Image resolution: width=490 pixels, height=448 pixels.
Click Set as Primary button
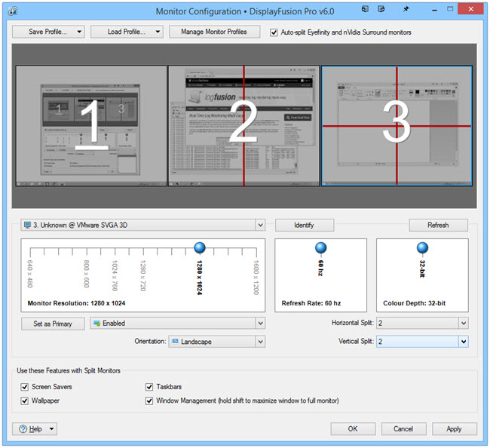coord(53,324)
